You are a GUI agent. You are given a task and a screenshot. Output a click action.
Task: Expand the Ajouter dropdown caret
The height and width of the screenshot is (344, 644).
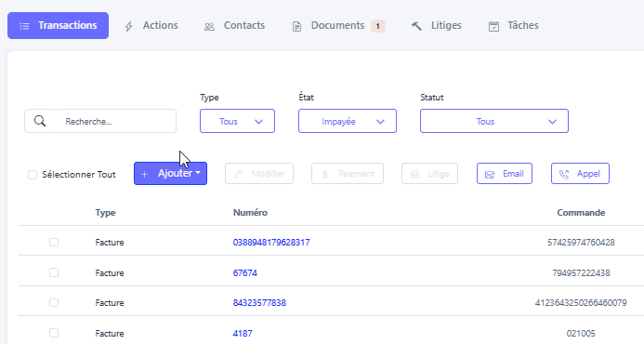tap(198, 173)
